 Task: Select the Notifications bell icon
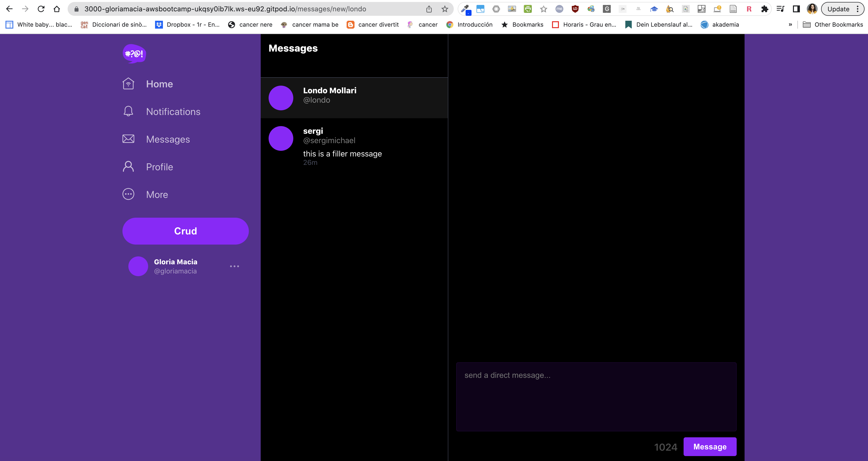point(128,111)
